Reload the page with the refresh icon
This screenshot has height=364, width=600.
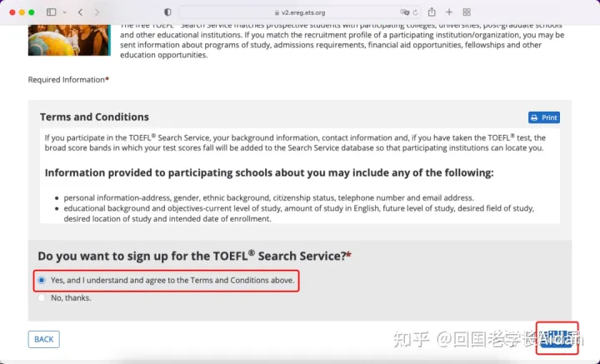[415, 12]
